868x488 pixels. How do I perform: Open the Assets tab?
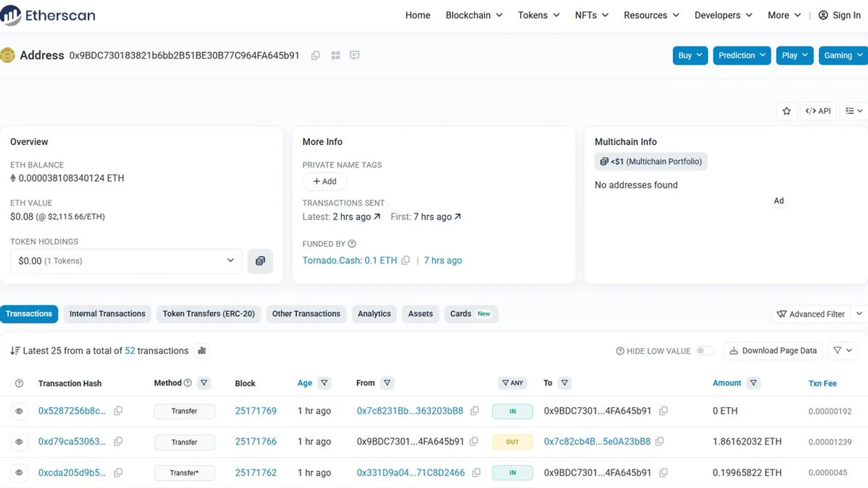(420, 314)
